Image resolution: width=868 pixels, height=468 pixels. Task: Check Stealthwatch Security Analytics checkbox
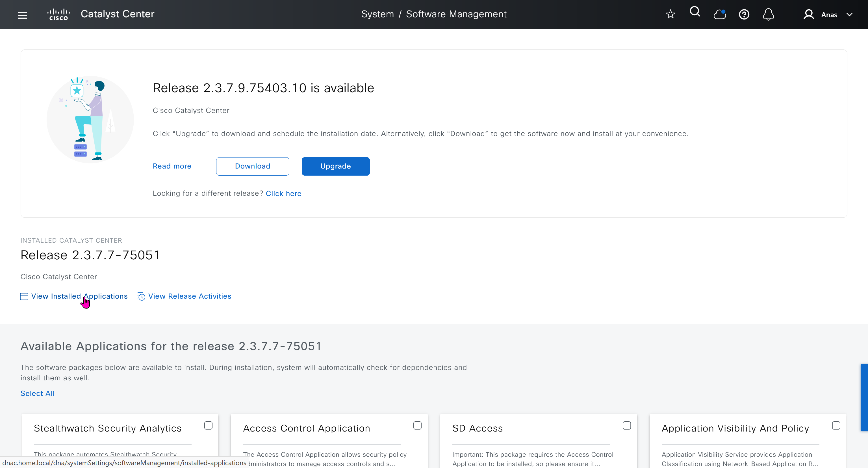click(x=208, y=426)
